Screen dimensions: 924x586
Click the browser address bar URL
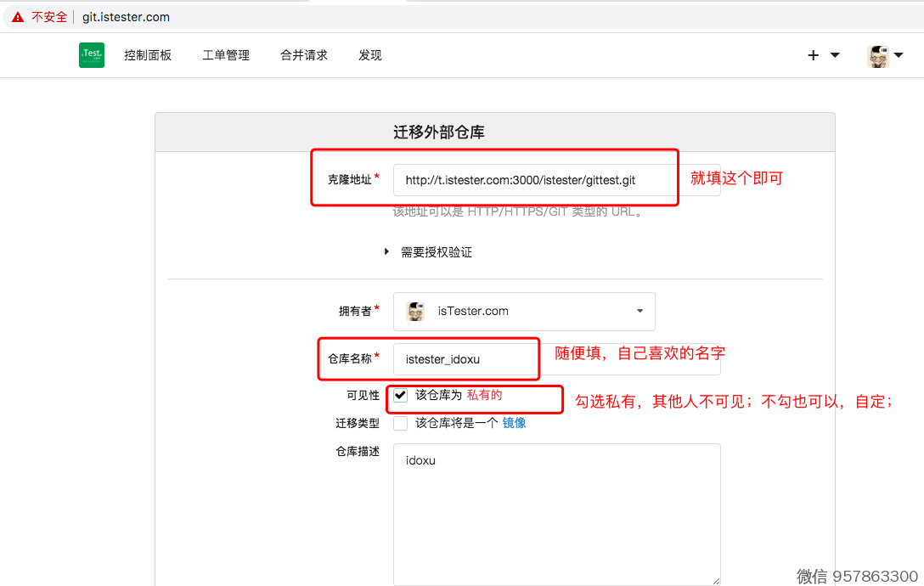coord(126,17)
